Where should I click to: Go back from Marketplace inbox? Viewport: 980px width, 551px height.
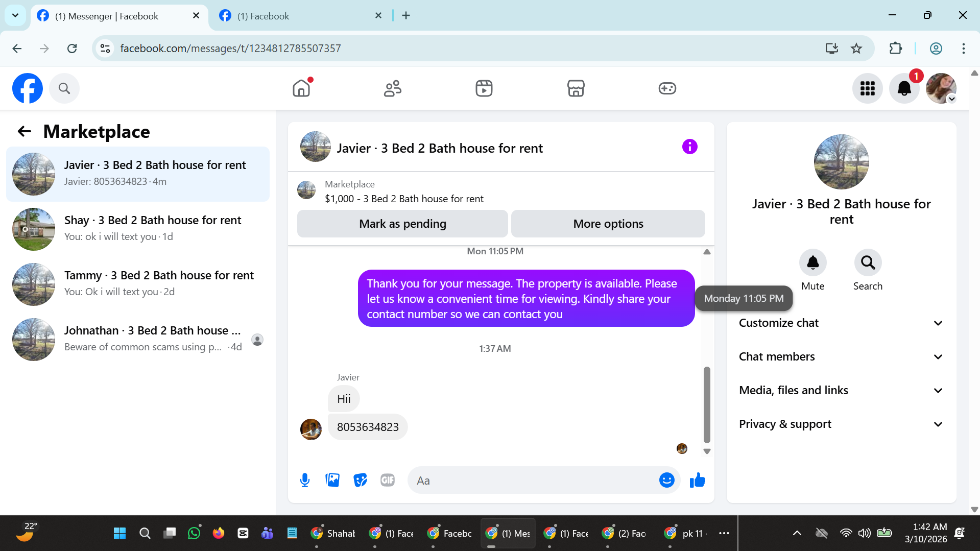[x=25, y=132]
